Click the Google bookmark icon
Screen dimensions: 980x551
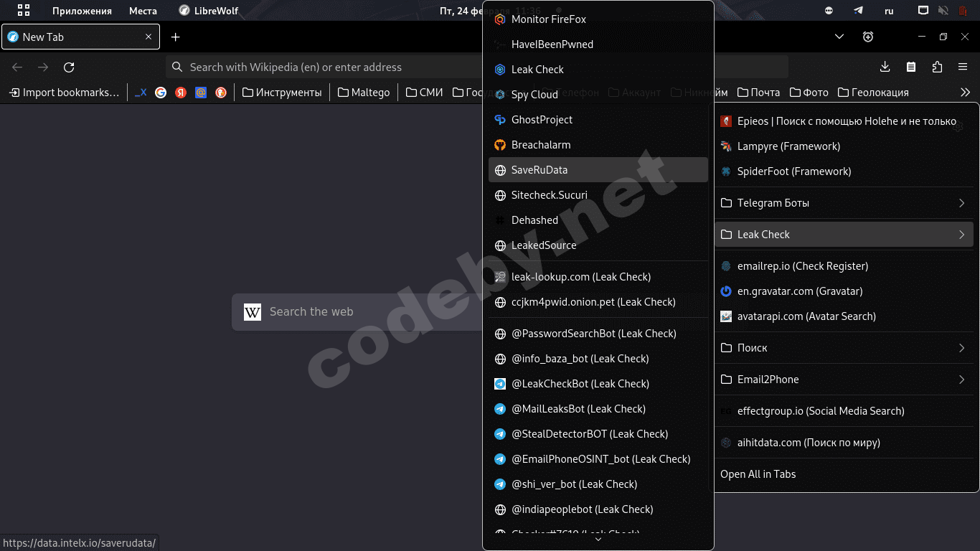click(x=161, y=93)
